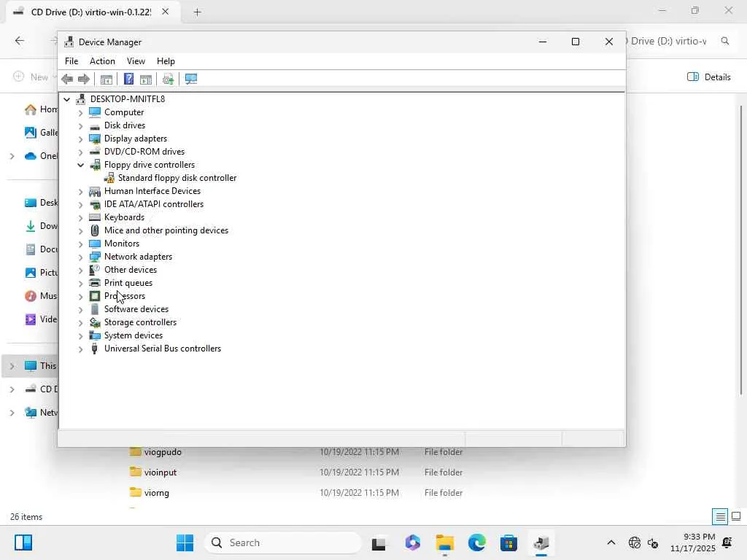Expand the DVD/CD-ROM drives category

(80, 152)
